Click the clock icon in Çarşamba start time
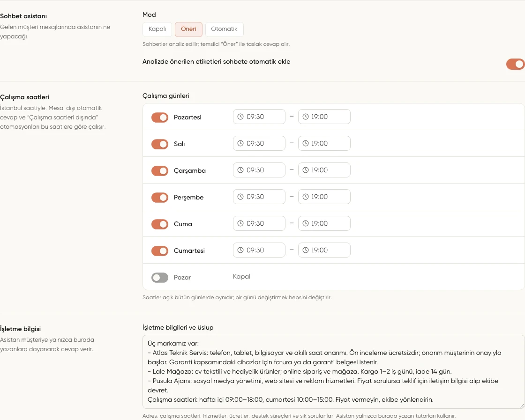The height and width of the screenshot is (420, 525). (240, 170)
